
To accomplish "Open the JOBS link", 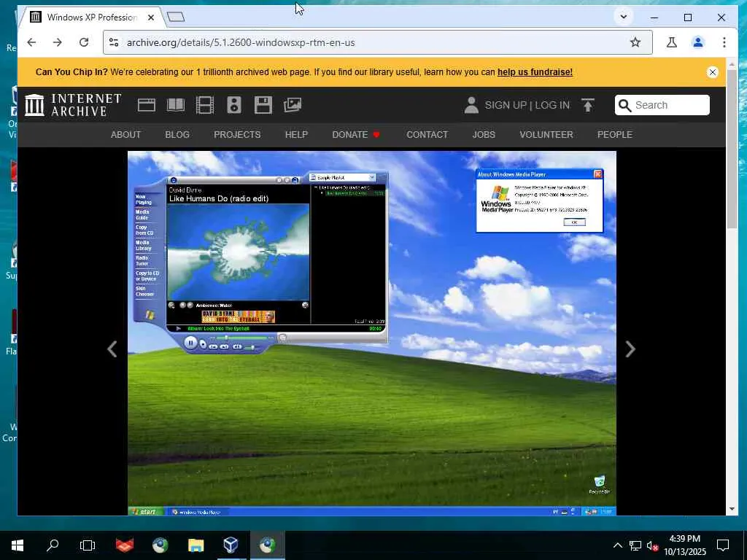I will [484, 135].
